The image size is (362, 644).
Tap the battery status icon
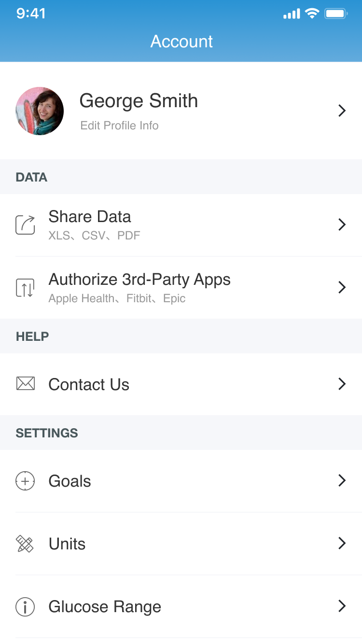point(335,14)
